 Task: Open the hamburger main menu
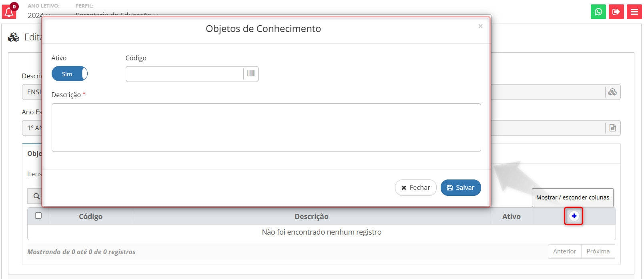[x=634, y=12]
